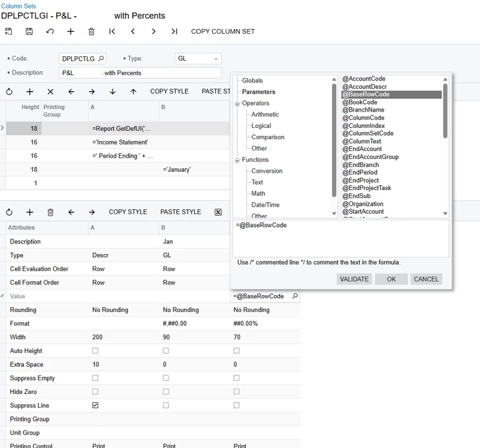Open Column Sets breadcrumb link
The height and width of the screenshot is (448, 480).
(x=18, y=6)
